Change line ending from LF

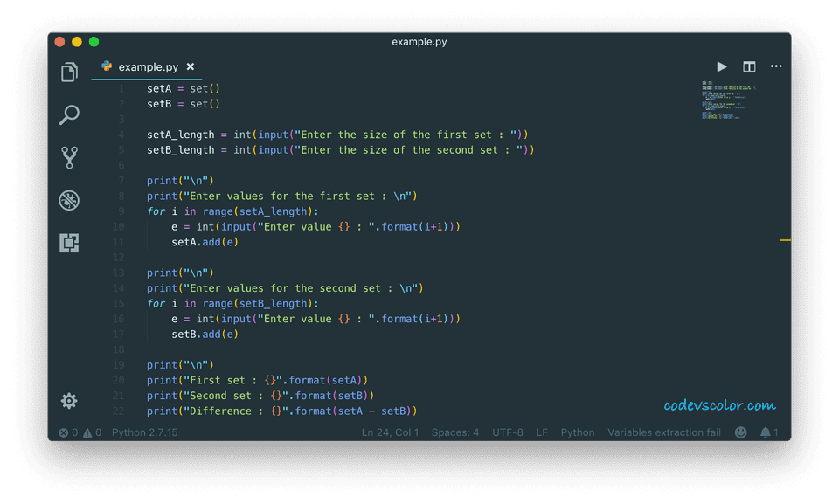[542, 432]
